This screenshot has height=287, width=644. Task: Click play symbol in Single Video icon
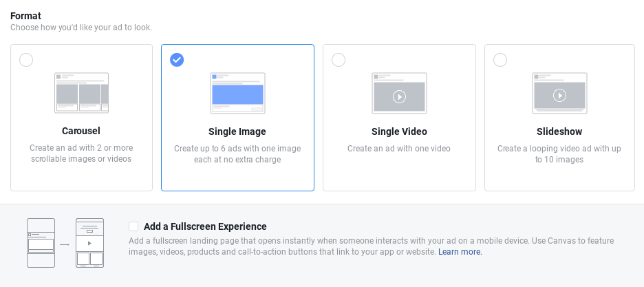click(399, 96)
